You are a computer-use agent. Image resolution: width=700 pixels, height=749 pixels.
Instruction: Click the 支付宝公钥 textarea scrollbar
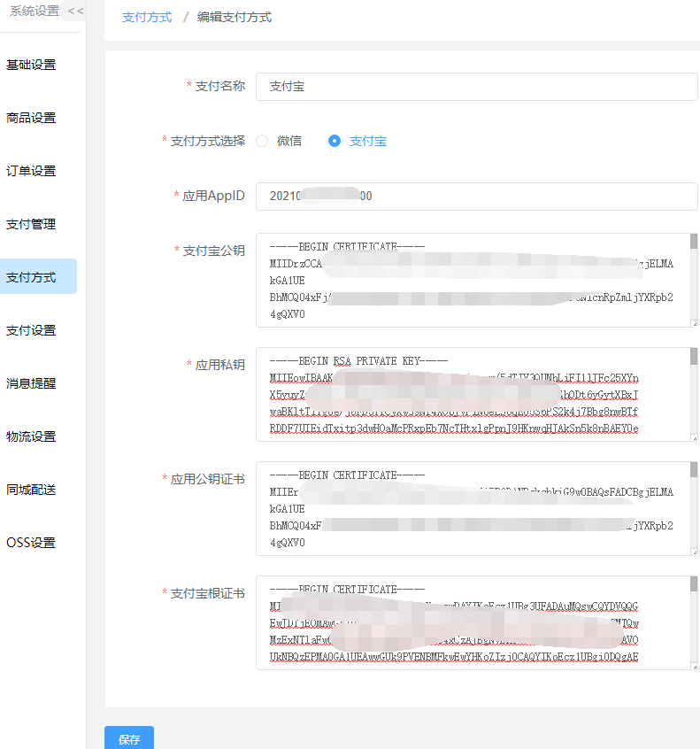[694, 241]
